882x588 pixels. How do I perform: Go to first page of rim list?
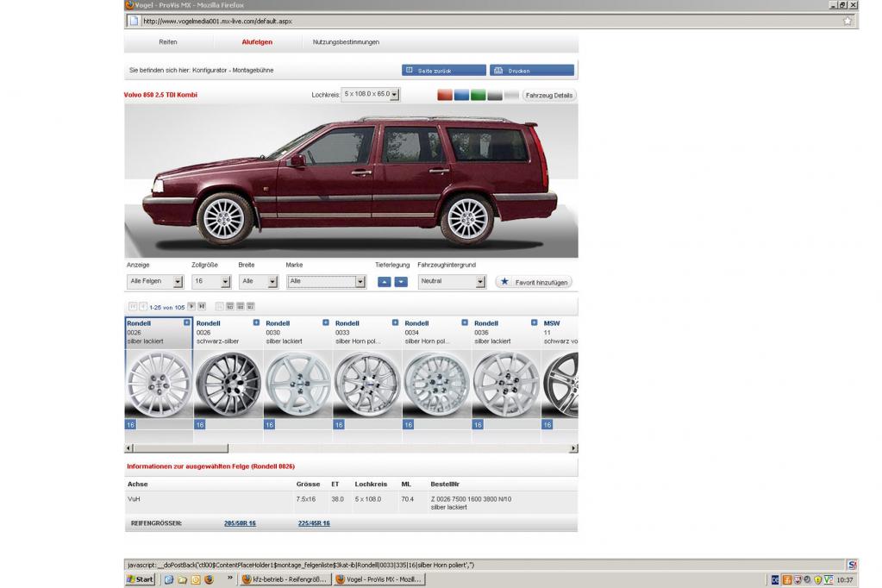(133, 307)
